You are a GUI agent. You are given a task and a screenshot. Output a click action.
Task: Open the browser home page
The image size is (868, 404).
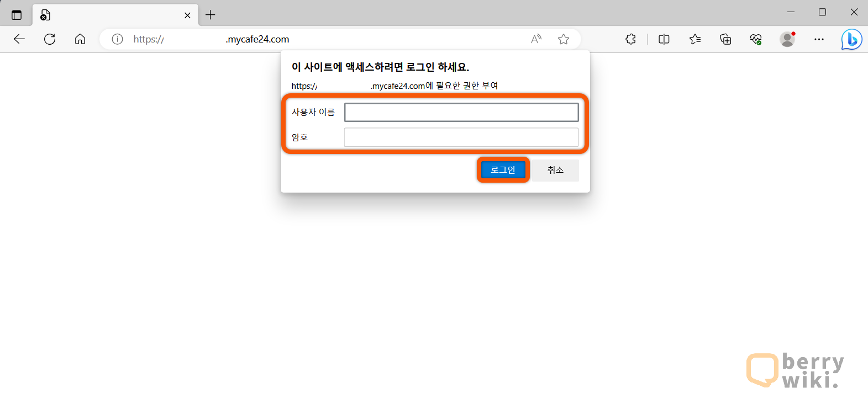[x=80, y=39]
